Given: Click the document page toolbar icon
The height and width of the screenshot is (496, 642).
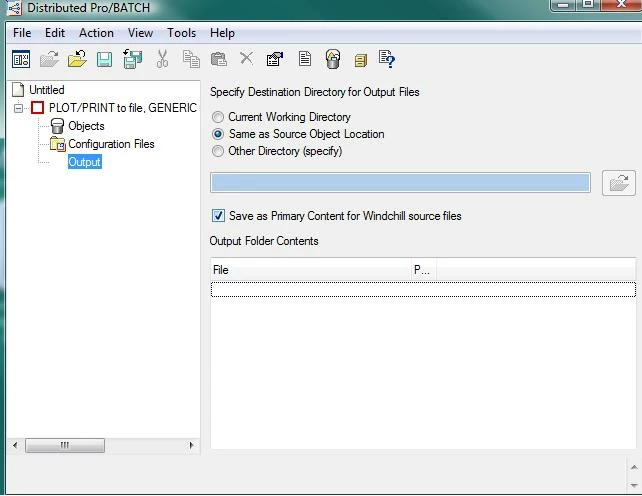Looking at the screenshot, I should coord(305,59).
